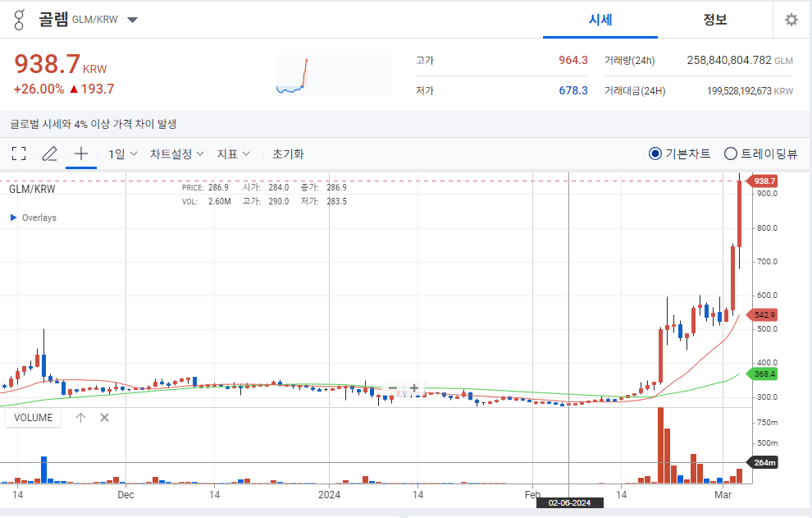Switch to the 시세 tab

600,20
